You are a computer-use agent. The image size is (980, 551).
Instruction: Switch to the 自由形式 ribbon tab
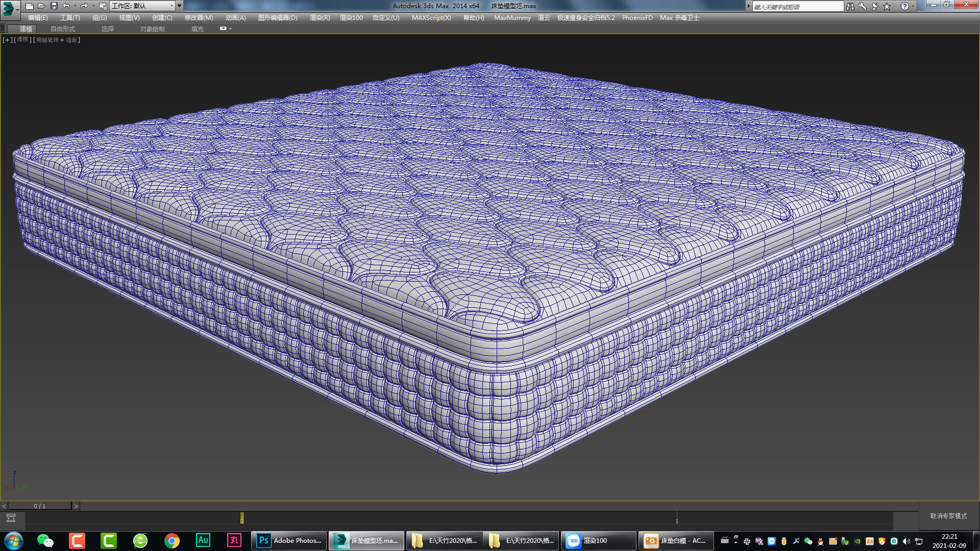pyautogui.click(x=62, y=29)
